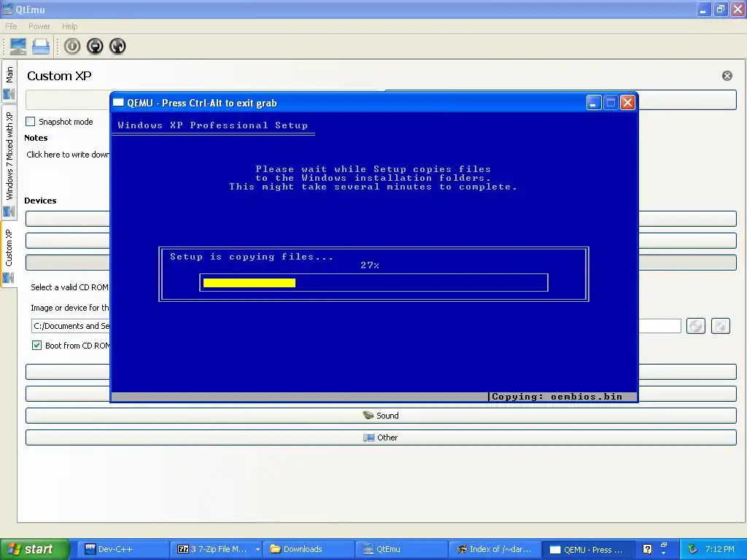Click the black stop (minus) power icon

coord(95,46)
